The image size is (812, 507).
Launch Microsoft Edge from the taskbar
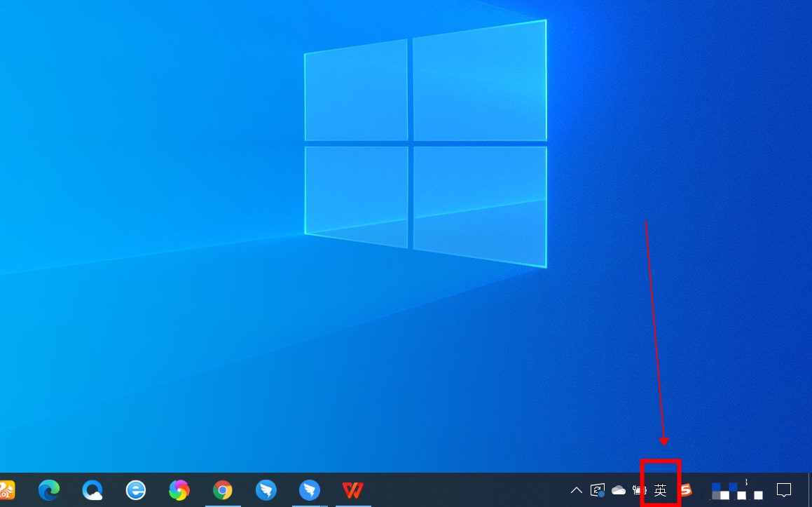[x=48, y=489]
